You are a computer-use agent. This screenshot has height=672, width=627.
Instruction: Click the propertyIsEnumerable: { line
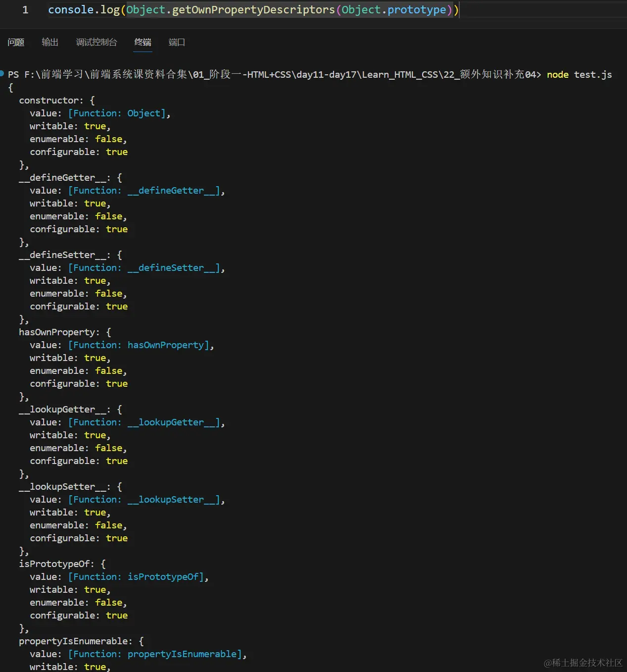pyautogui.click(x=81, y=641)
